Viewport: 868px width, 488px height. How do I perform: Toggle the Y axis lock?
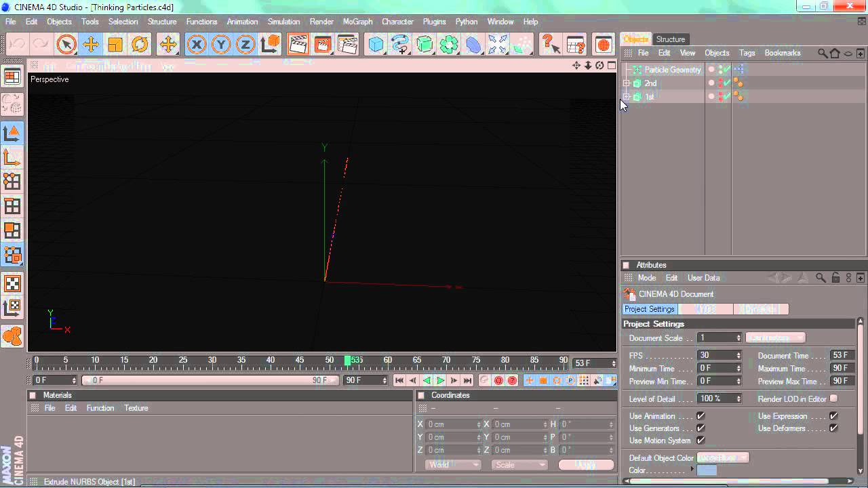[x=221, y=45]
